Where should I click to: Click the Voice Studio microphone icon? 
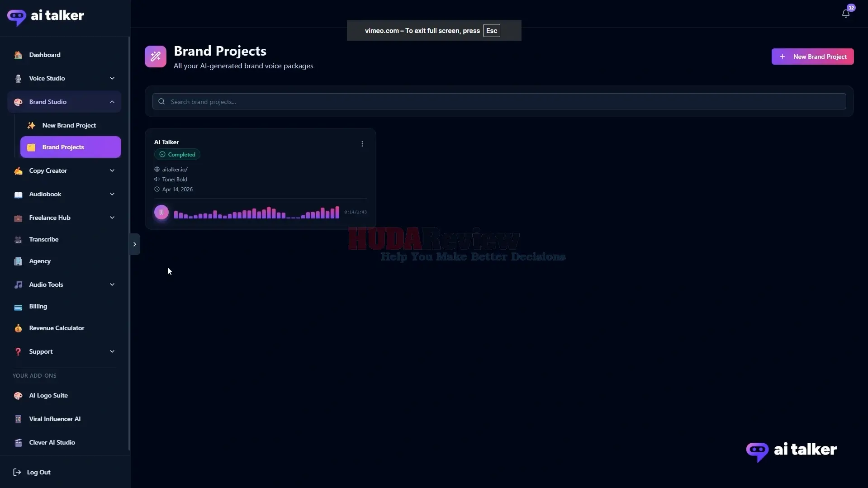(x=18, y=79)
